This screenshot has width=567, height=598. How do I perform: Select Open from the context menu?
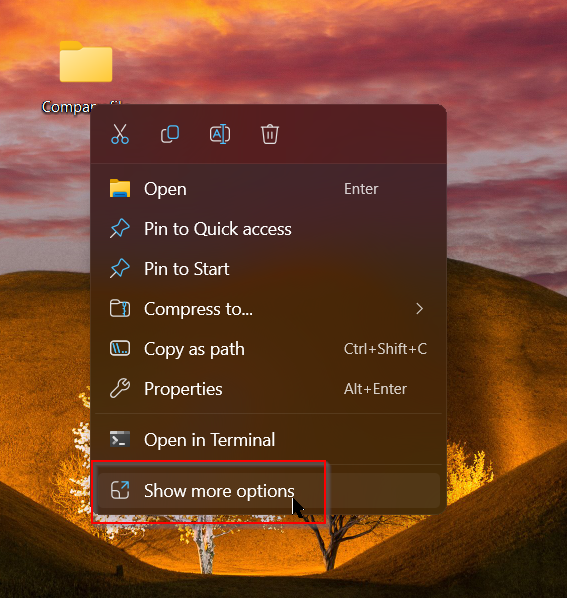269,189
